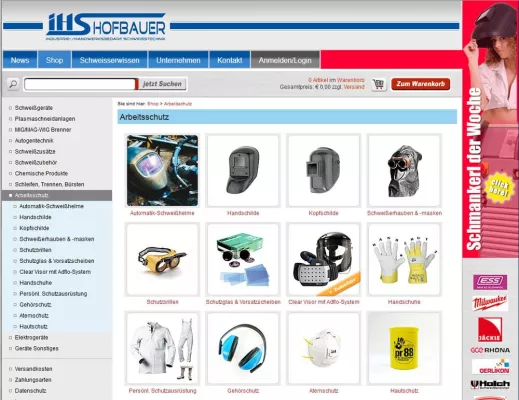Open Schutzbrillen goggles image
519x400 pixels.
pos(162,259)
